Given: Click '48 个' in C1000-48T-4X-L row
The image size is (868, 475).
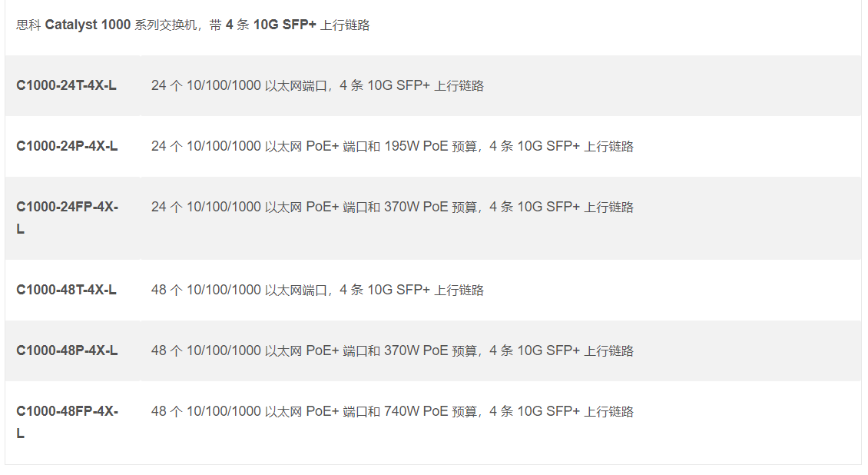Looking at the screenshot, I should pos(167,290).
